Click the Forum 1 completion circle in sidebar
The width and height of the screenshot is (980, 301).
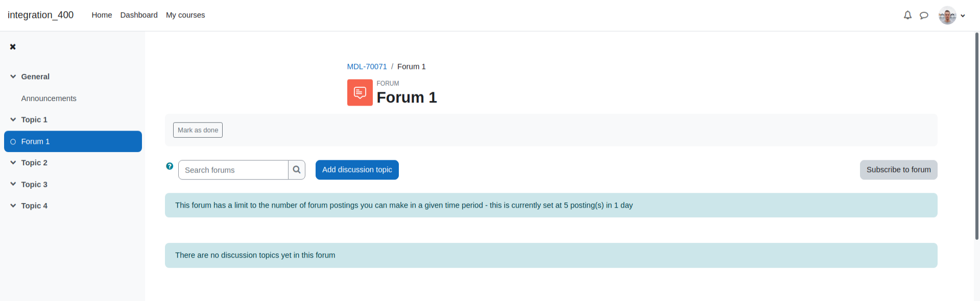coord(13,142)
